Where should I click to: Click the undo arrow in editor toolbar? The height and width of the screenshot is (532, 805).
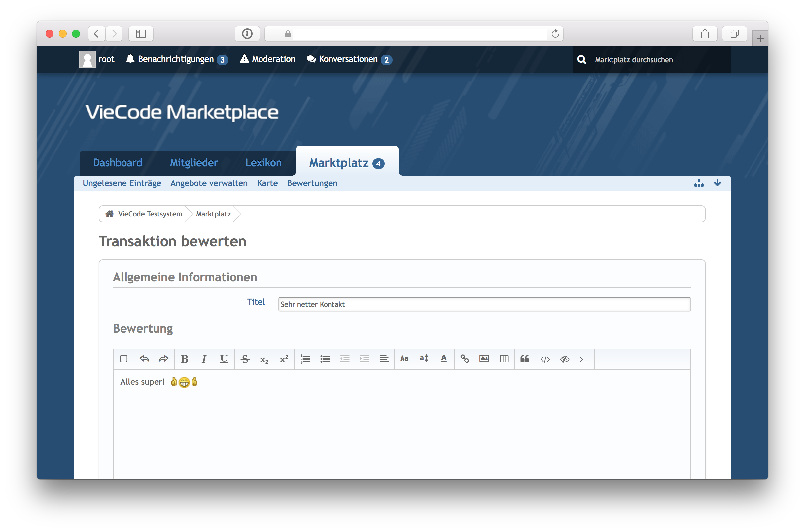144,359
